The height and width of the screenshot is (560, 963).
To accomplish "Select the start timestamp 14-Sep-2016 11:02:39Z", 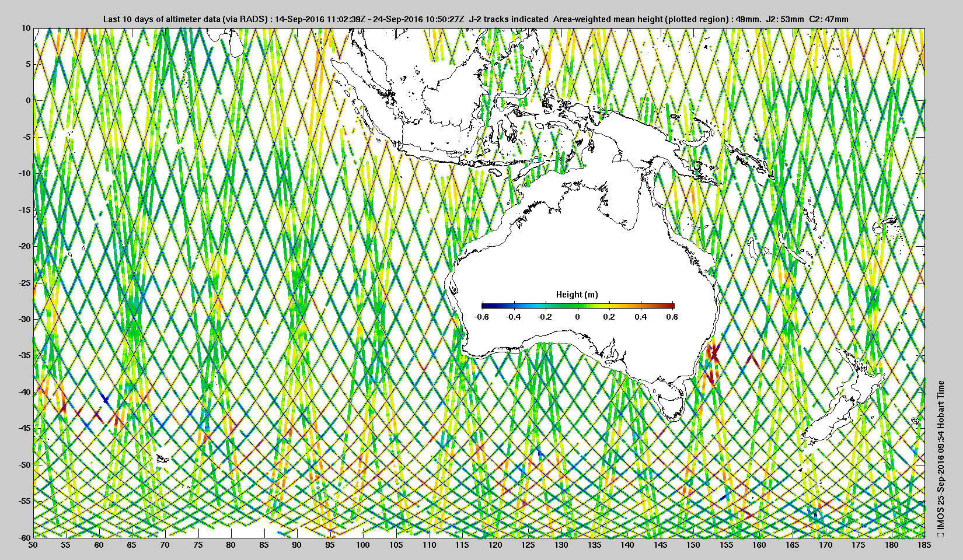I will pyautogui.click(x=319, y=19).
